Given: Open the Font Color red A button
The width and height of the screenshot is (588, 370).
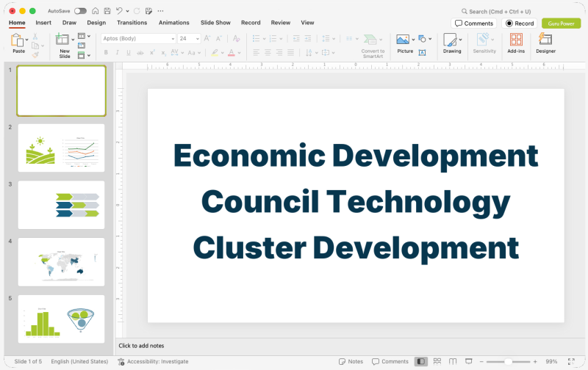Looking at the screenshot, I should coord(232,53).
